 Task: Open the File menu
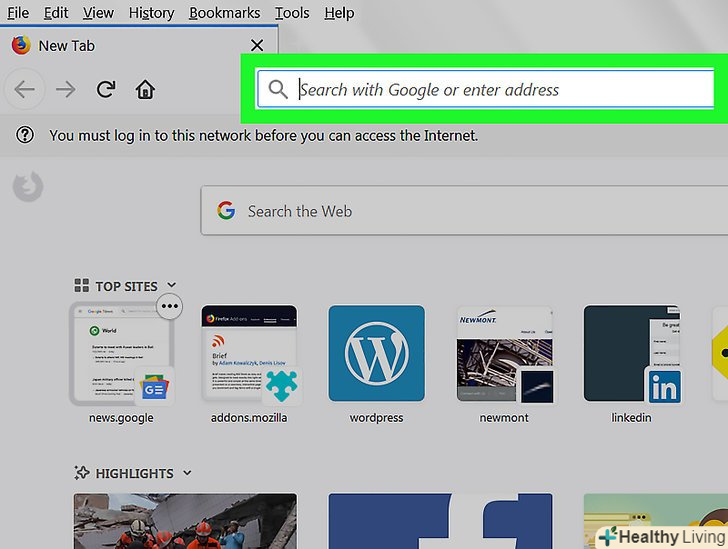point(18,13)
